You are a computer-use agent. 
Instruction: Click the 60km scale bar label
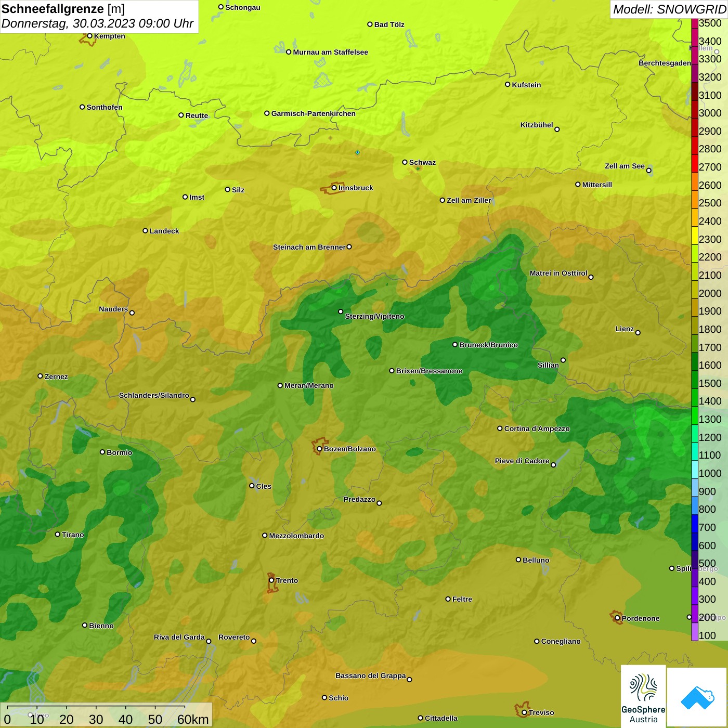point(193,719)
